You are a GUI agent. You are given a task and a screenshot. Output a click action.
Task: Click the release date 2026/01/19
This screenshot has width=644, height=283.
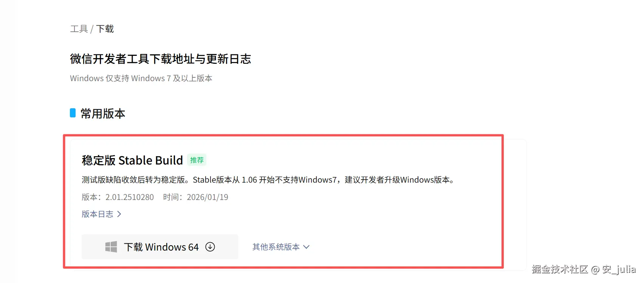pos(207,197)
